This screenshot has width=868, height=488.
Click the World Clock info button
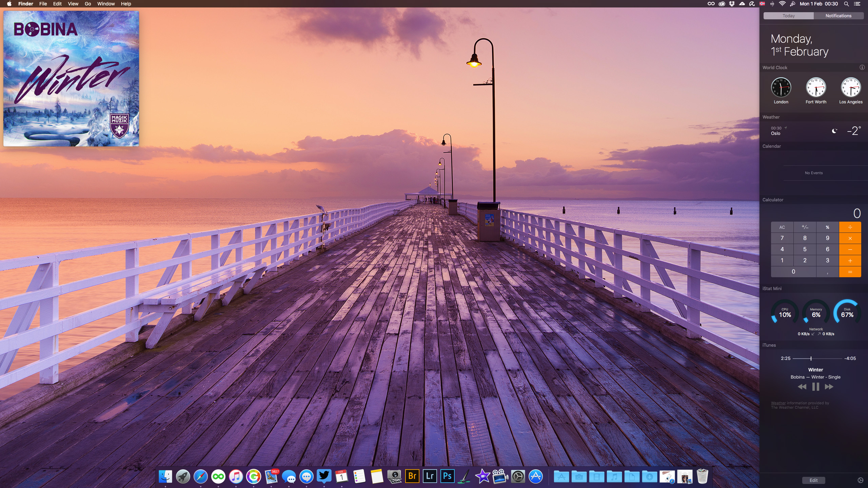tap(862, 67)
